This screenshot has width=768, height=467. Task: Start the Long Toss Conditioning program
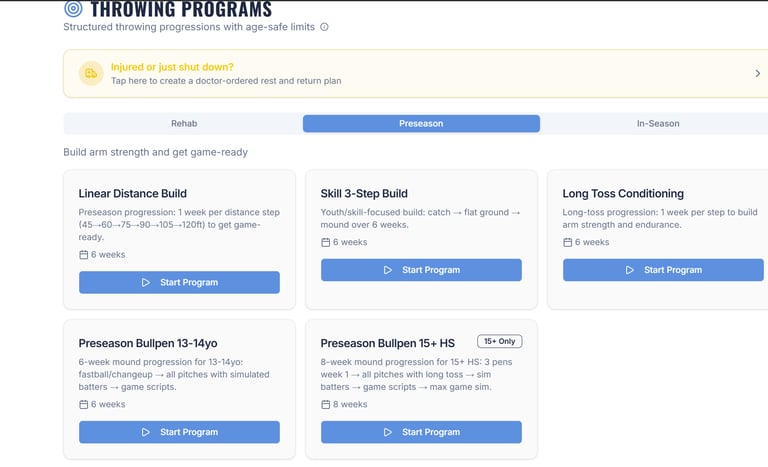tap(663, 270)
